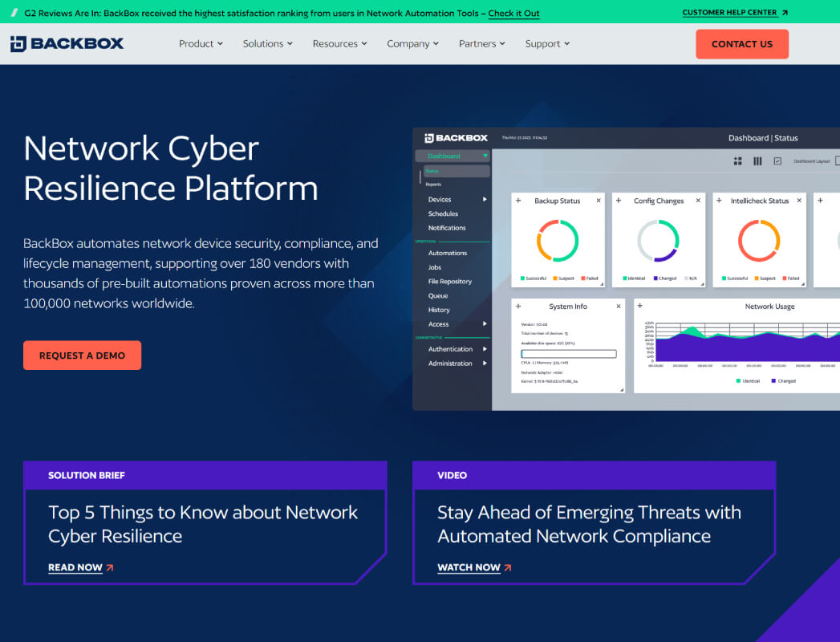Click the Network Usage area chart
Viewport: 840px width, 642px height.
(747, 342)
